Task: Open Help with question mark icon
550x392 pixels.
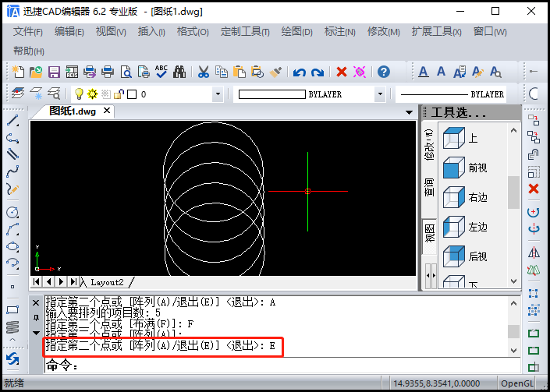Action: (x=384, y=72)
